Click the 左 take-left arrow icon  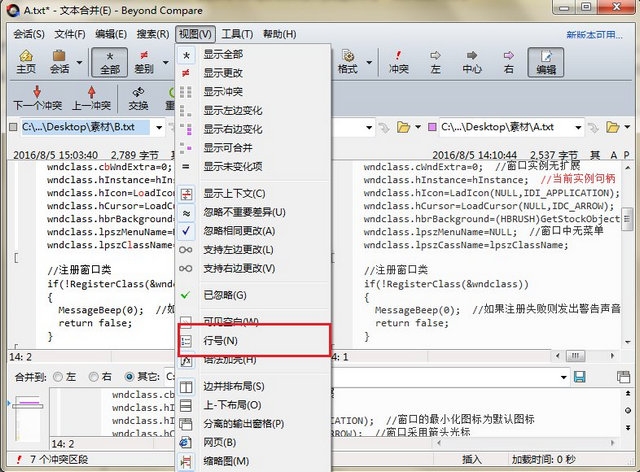click(x=435, y=62)
